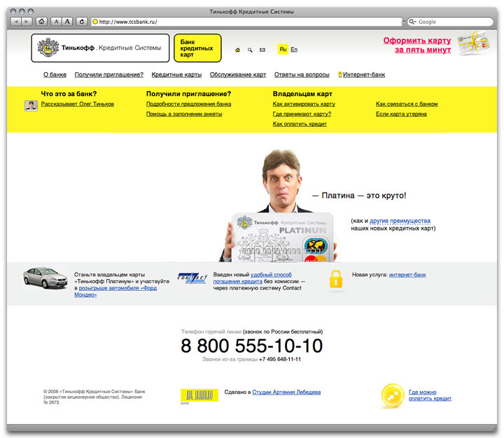504x438 pixels.
Task: Click 'Оформить карту за пять минут' link
Action: pos(416,45)
